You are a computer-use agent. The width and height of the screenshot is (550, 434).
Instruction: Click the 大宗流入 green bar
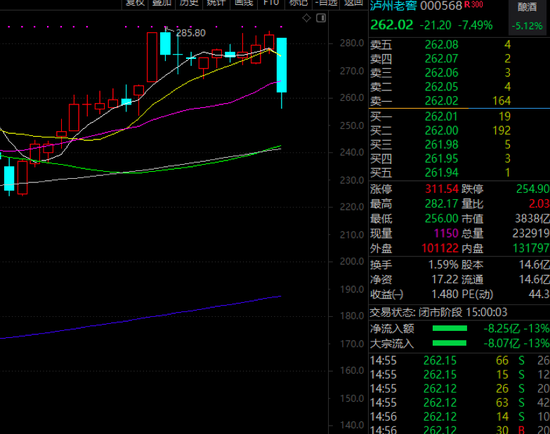click(x=450, y=343)
